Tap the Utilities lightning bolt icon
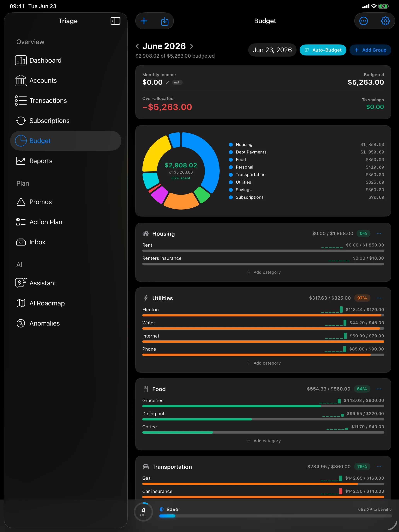399x532 pixels. coord(146,298)
